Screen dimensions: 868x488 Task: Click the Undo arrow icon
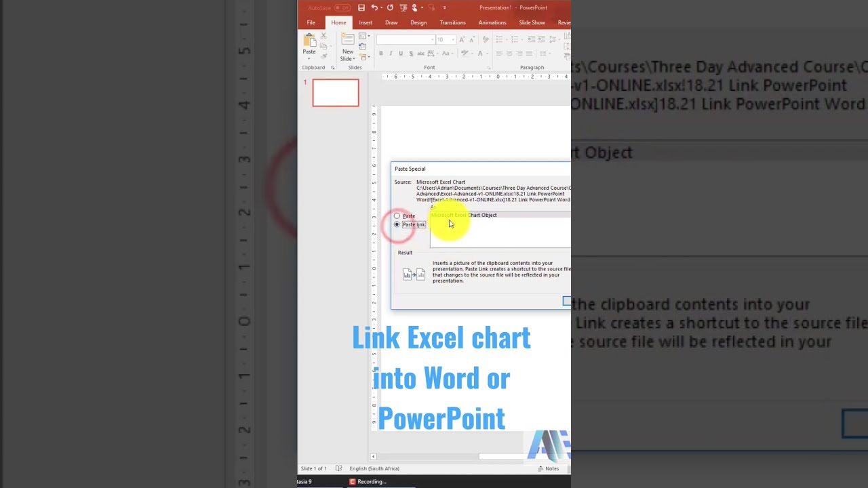click(374, 7)
